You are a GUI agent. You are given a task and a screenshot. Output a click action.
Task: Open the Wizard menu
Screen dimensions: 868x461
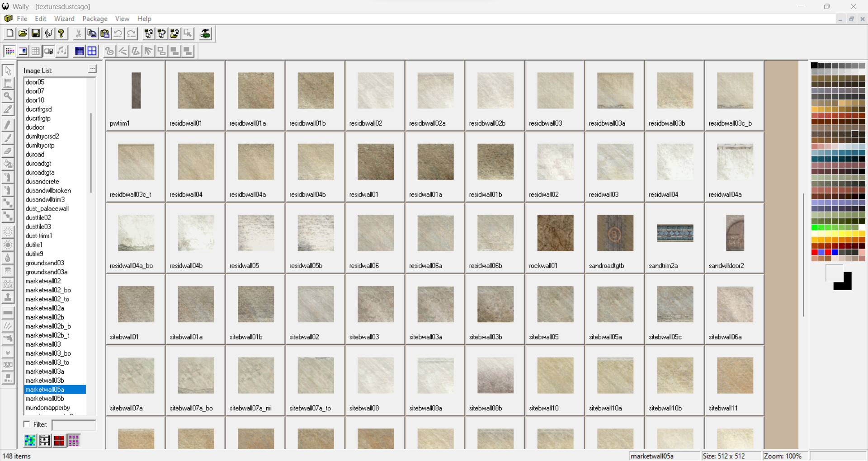64,19
